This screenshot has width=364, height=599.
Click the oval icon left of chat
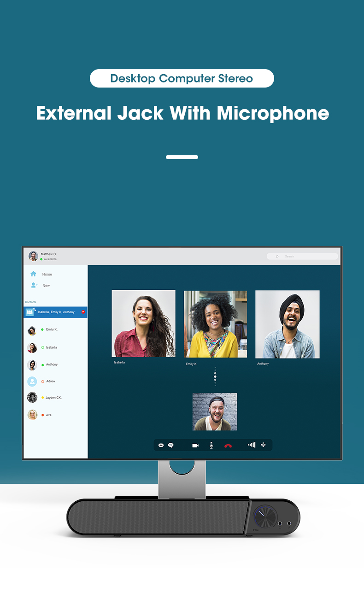click(x=161, y=446)
